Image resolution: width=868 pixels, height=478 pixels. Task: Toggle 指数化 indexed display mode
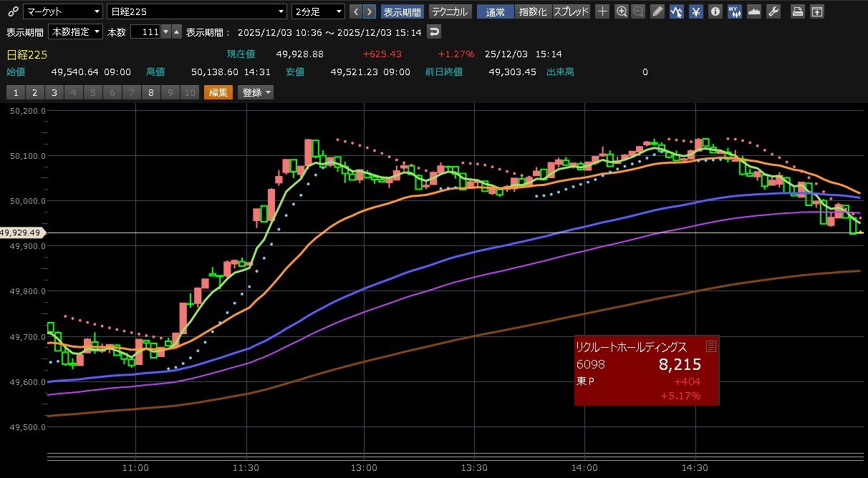click(533, 11)
